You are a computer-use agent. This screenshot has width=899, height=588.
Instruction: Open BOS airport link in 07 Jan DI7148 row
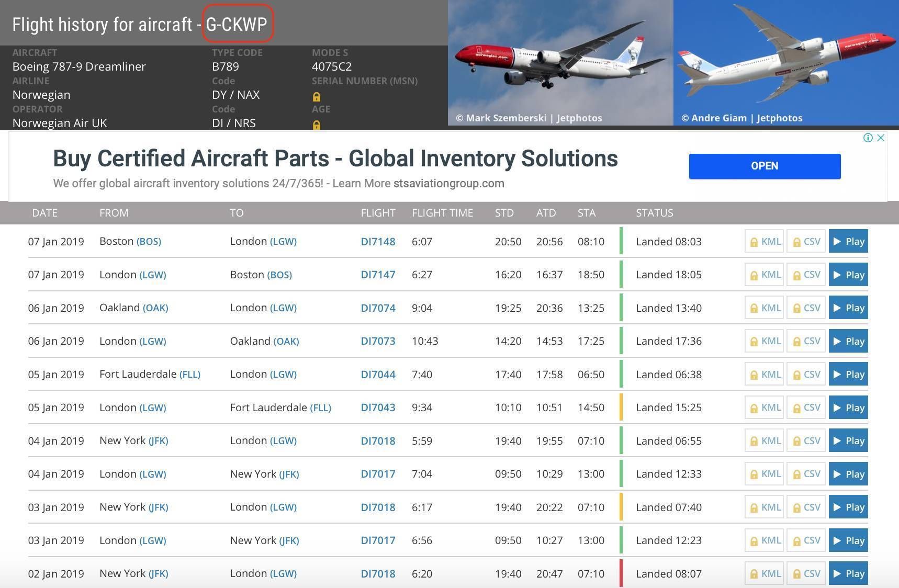click(x=149, y=242)
